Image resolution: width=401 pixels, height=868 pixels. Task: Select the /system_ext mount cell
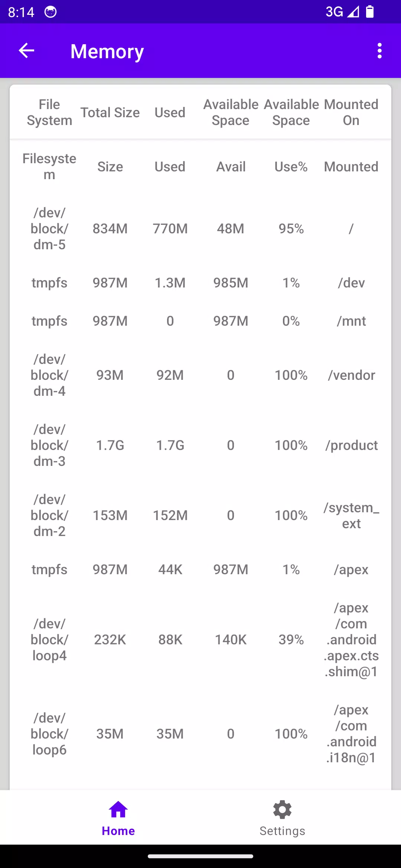[351, 515]
